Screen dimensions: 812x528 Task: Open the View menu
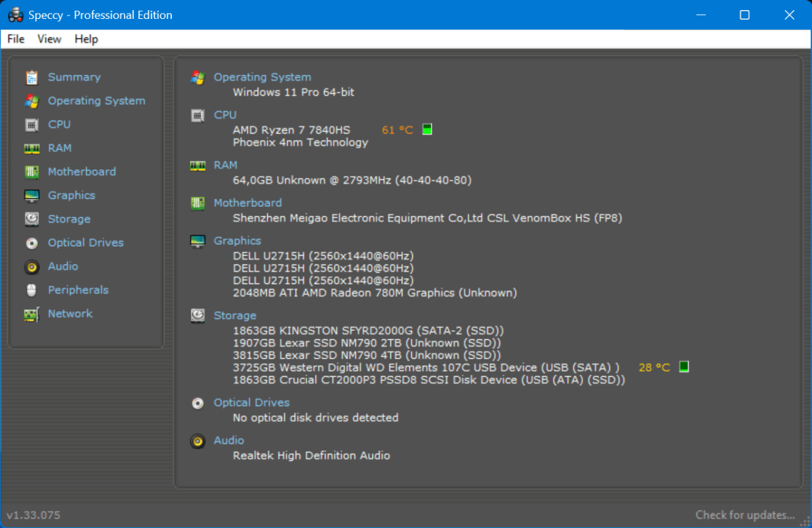(x=49, y=39)
